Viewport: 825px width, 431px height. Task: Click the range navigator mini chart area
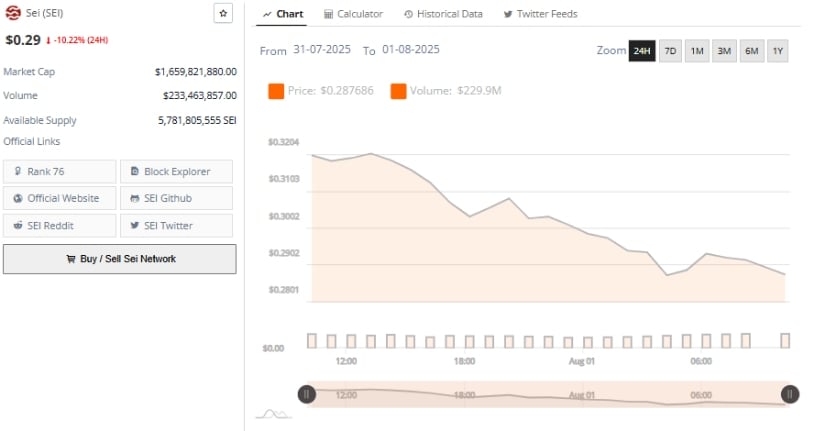click(548, 394)
